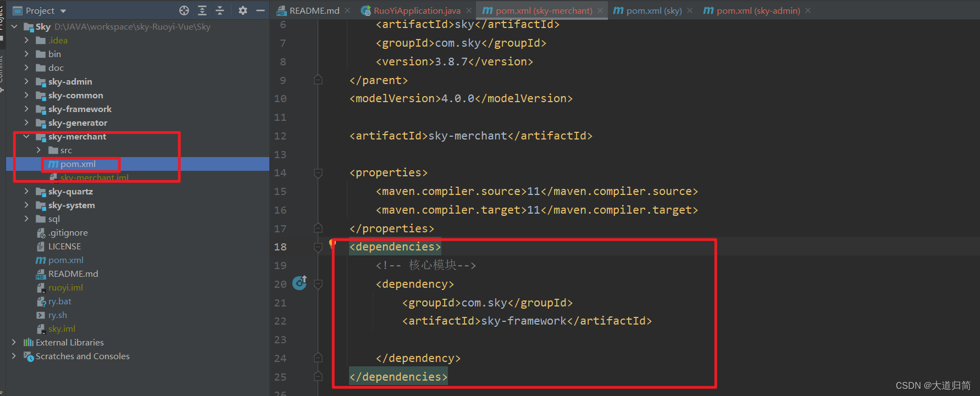
Task: Collapse the Sky root project node
Action: click(x=14, y=26)
